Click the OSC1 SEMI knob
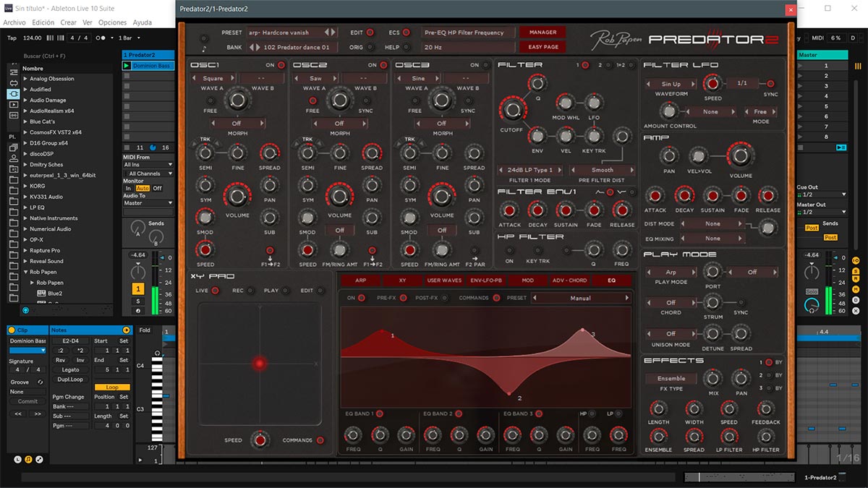This screenshot has height=488, width=868. 205,153
